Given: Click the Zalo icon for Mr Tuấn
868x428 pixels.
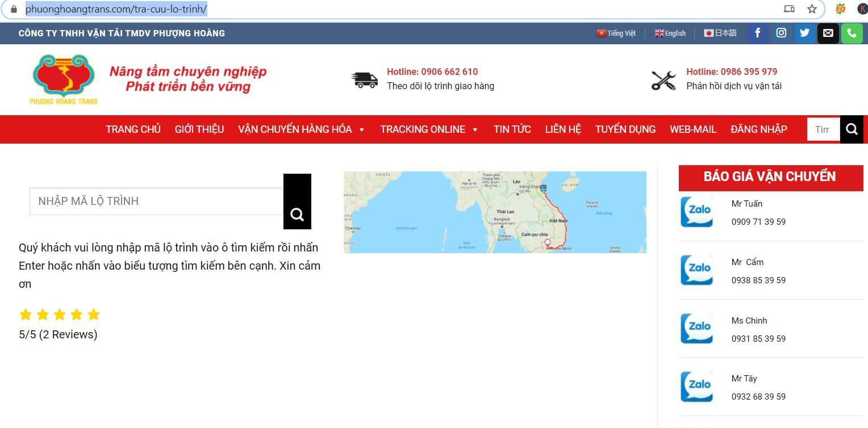Looking at the screenshot, I should click(696, 212).
